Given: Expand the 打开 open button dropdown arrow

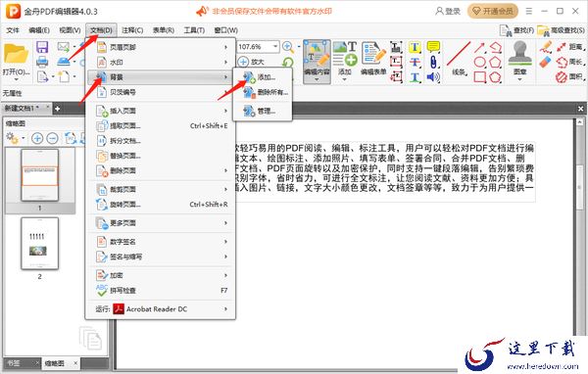Looking at the screenshot, I should [x=16, y=79].
